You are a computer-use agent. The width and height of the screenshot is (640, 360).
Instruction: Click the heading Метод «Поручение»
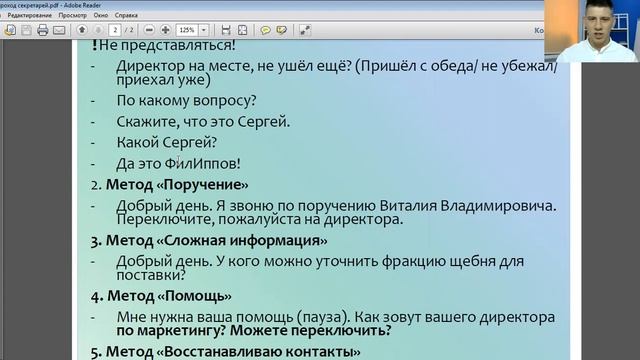pyautogui.click(x=177, y=185)
